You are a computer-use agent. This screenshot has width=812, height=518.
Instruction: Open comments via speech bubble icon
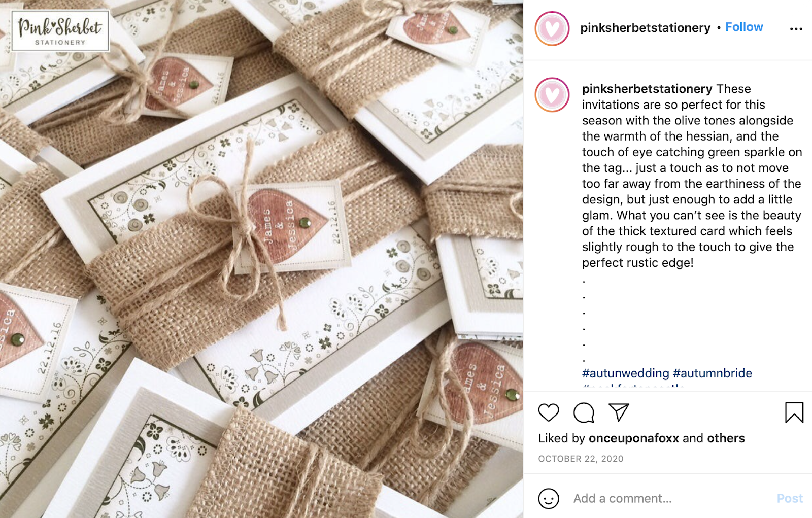[584, 412]
